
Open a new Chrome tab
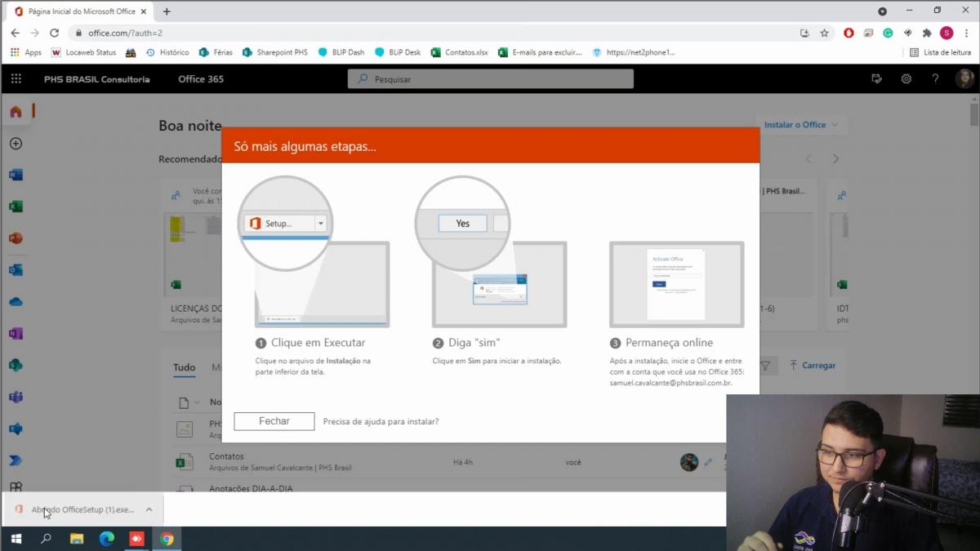click(x=167, y=11)
